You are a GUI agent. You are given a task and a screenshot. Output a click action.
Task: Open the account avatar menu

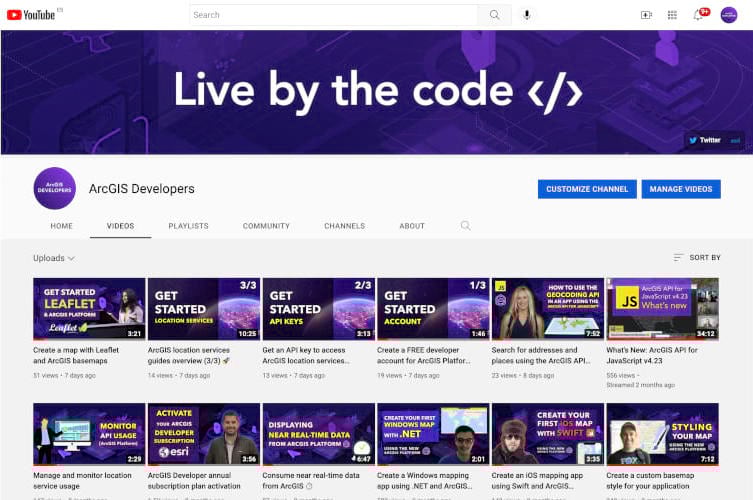click(729, 15)
